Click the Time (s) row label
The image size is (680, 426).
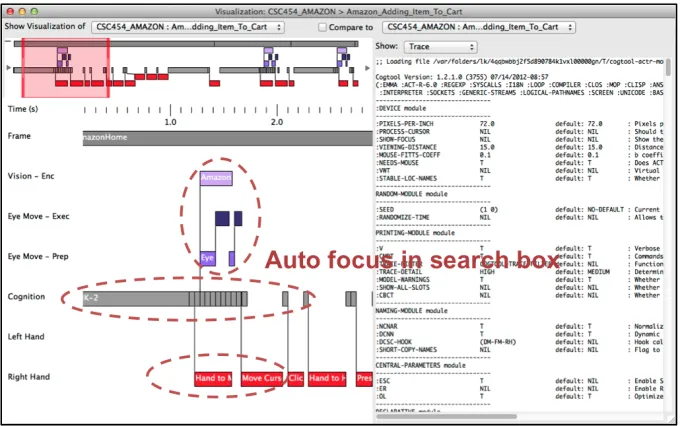23,109
